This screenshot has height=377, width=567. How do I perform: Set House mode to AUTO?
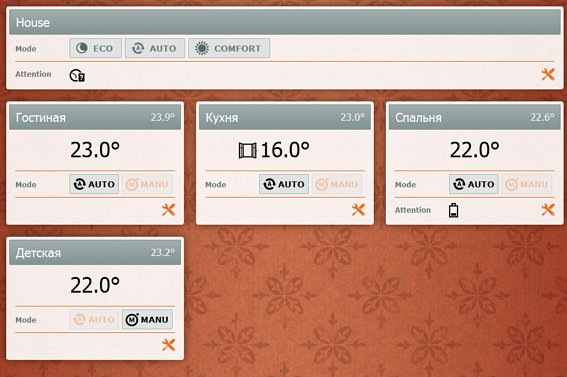155,48
